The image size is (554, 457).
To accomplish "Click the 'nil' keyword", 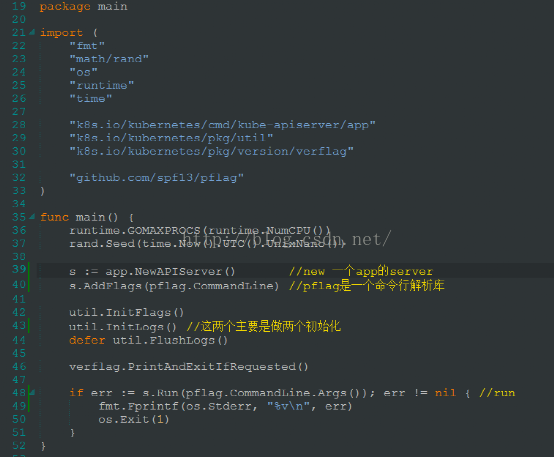I will pos(445,392).
